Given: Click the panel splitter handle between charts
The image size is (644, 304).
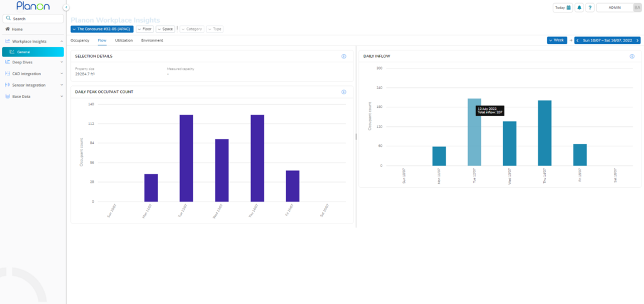Looking at the screenshot, I should pos(356,137).
